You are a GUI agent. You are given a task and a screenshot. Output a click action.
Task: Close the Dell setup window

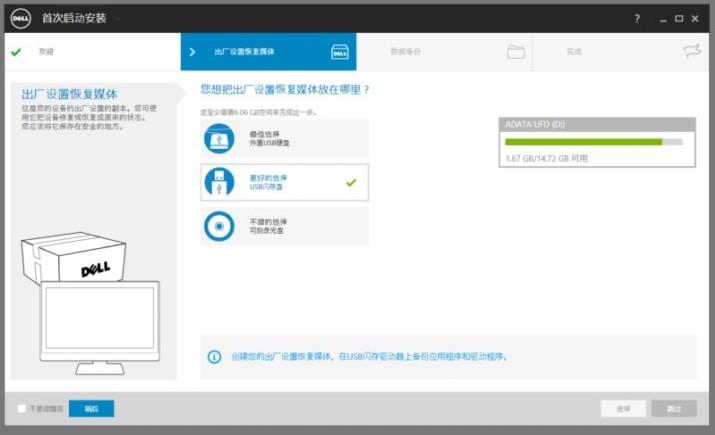(695, 19)
